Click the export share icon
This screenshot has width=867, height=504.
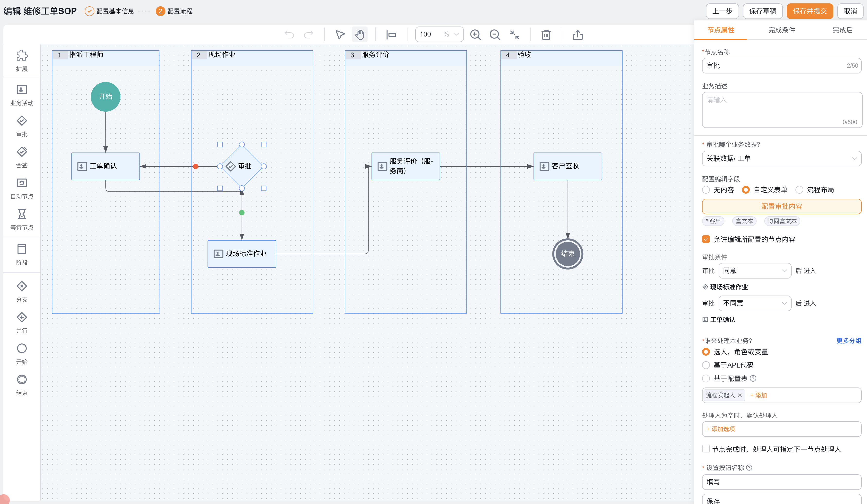(x=578, y=34)
